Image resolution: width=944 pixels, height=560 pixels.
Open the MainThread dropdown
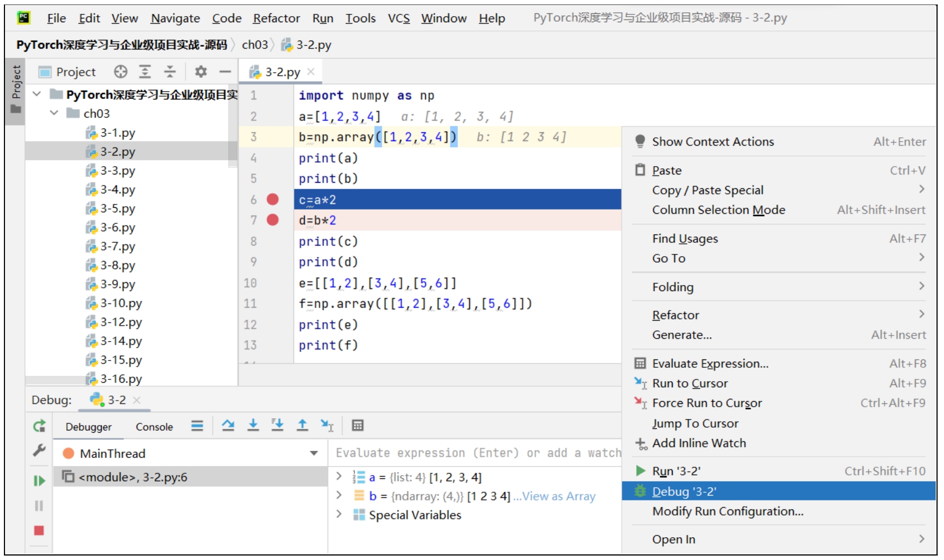(314, 453)
